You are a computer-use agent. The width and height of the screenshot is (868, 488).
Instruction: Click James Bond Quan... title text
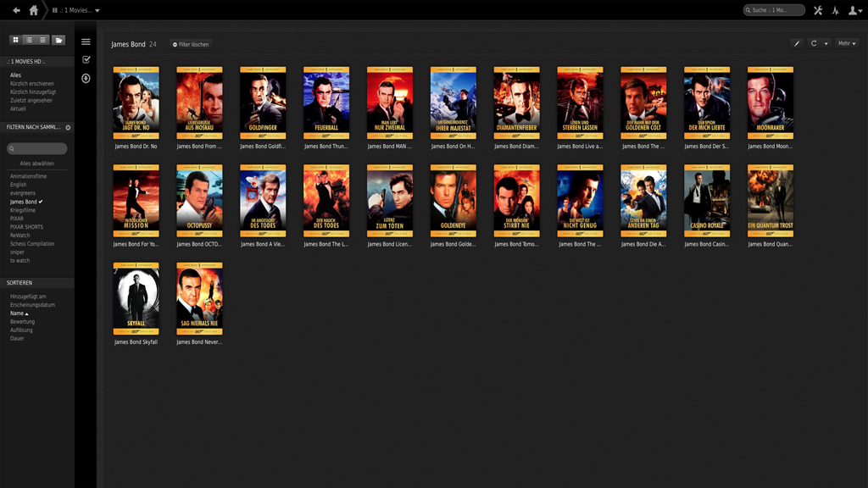[770, 244]
